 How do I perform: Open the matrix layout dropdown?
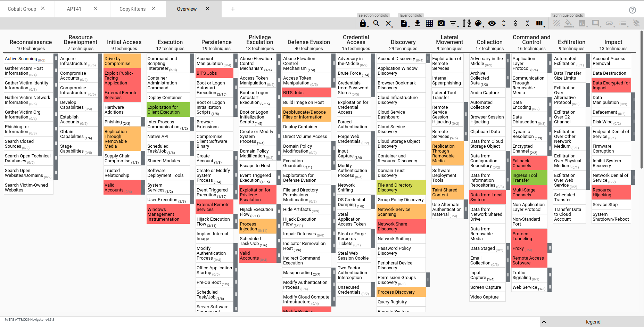(540, 23)
